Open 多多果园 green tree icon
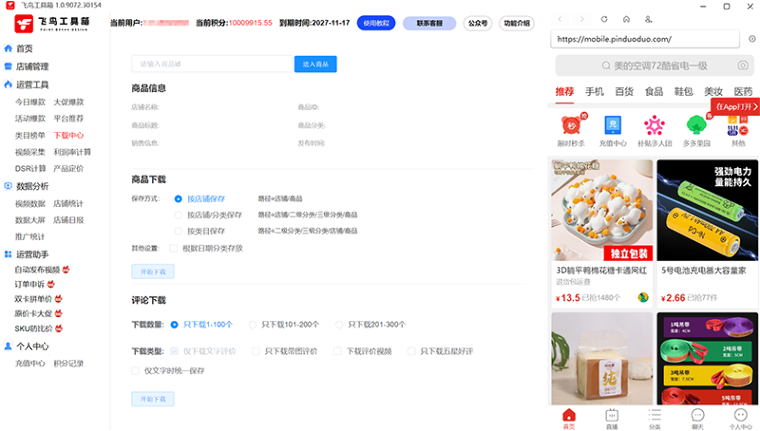The height and width of the screenshot is (431, 760). (697, 125)
